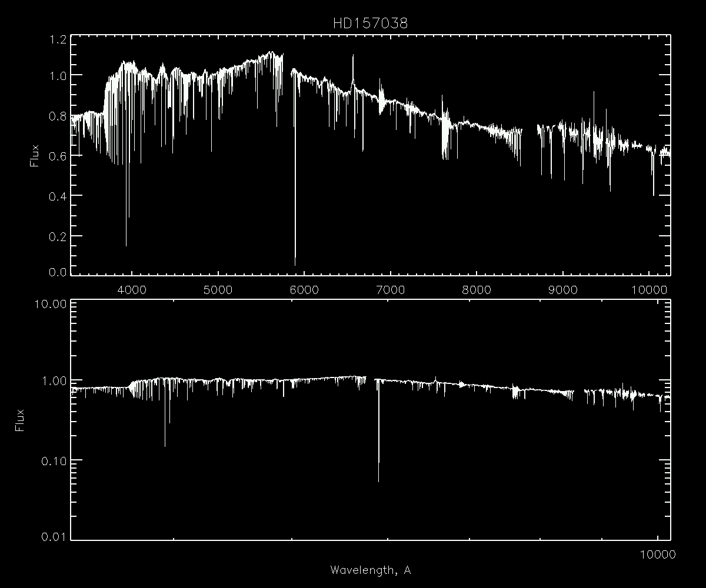
Task: Click the 7000 wavelength tick label
Action: pos(391,289)
